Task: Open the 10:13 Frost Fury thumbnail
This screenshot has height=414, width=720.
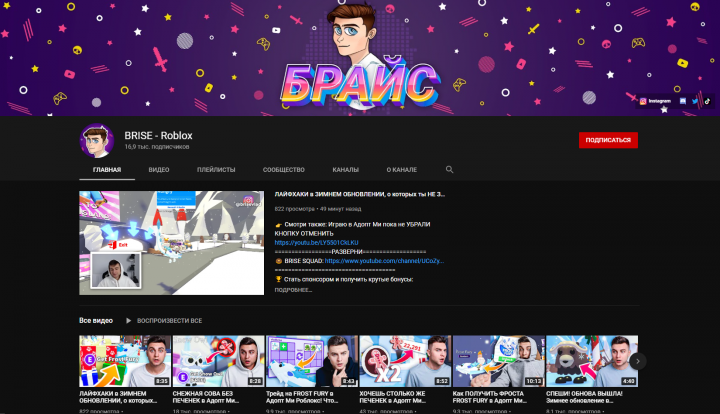Action: (x=499, y=361)
